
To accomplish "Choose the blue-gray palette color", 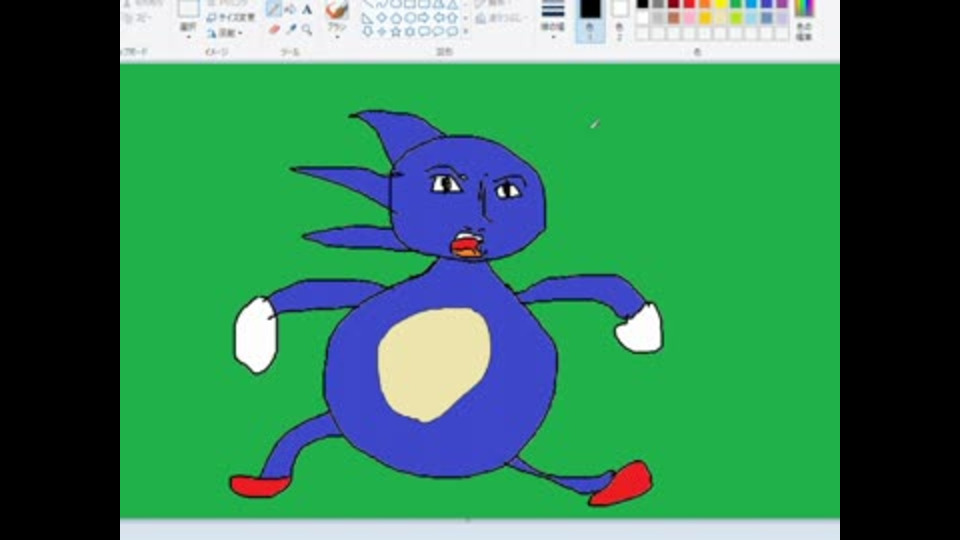I will [767, 18].
